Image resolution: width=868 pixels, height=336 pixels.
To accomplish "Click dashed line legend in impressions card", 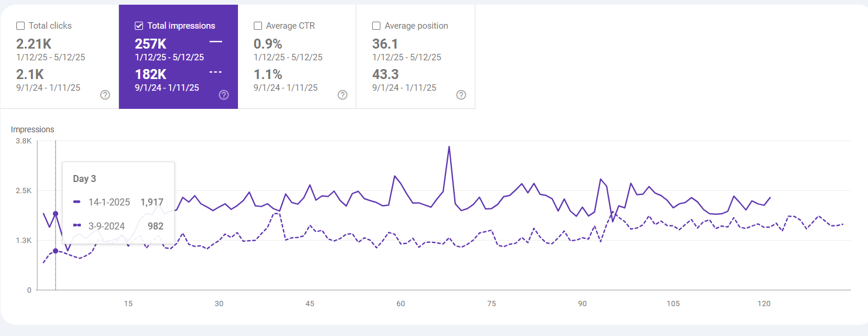I will pos(216,72).
